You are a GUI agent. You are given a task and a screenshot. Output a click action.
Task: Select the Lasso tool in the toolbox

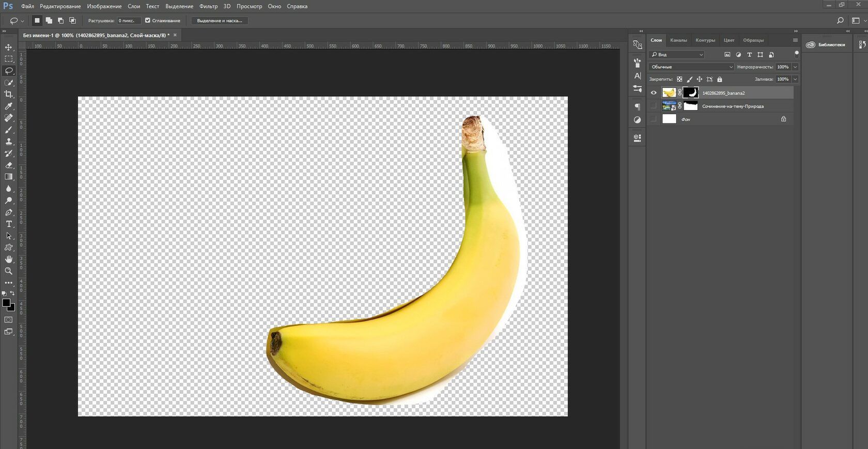9,71
